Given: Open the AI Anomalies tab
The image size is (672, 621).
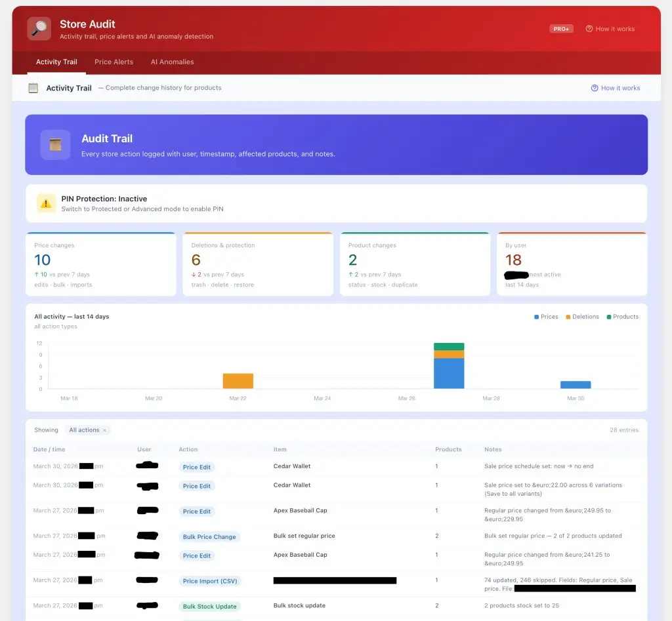Looking at the screenshot, I should [172, 62].
